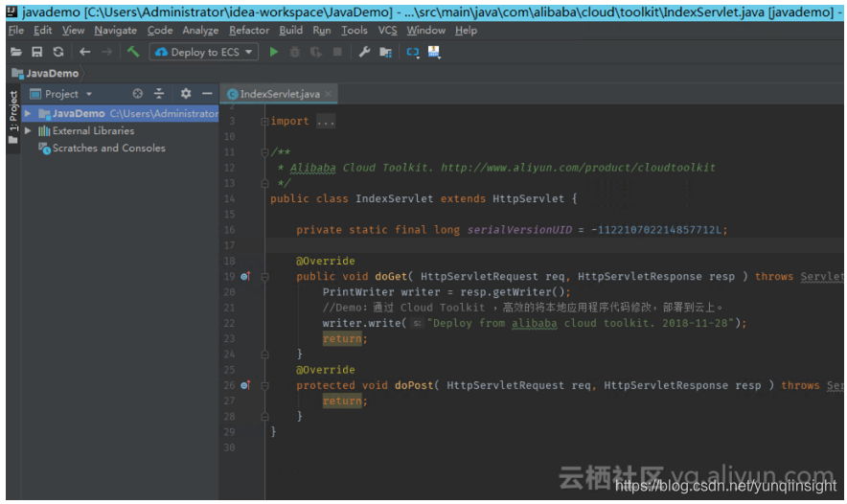The image size is (847, 504).
Task: Click the highlighted return statement on line 23
Action: 342,338
